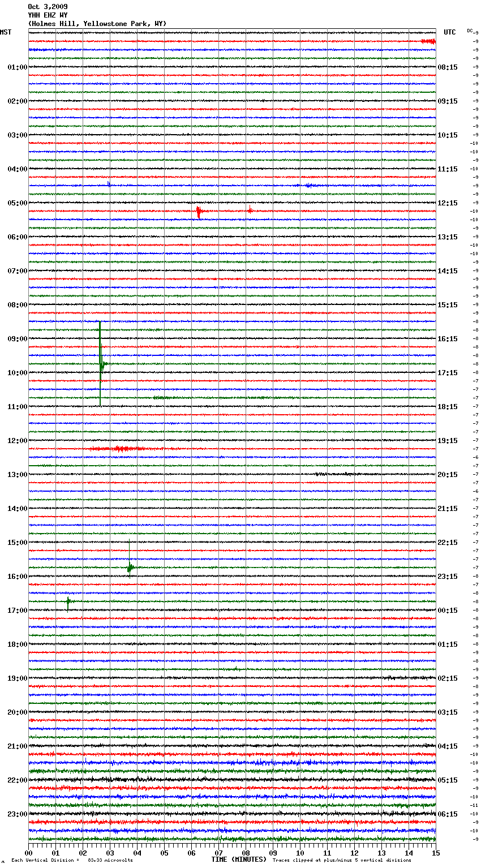Select the 12:00 MST row label

pos(18,441)
